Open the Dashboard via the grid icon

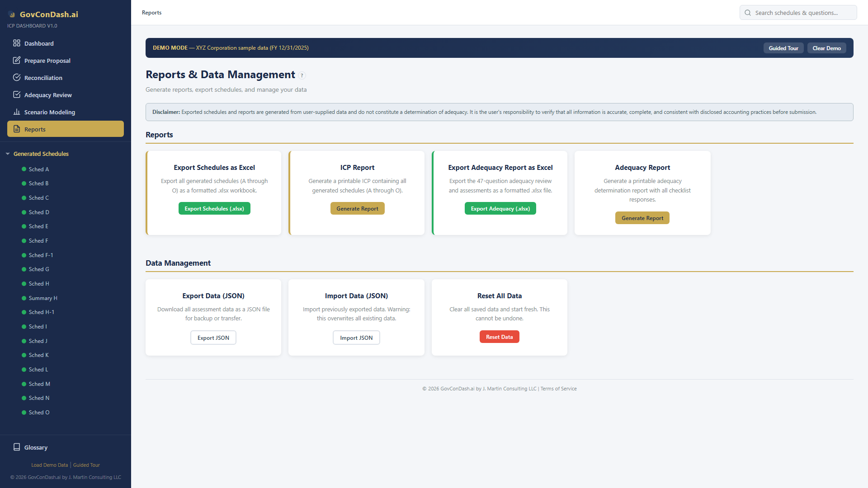[x=17, y=43]
